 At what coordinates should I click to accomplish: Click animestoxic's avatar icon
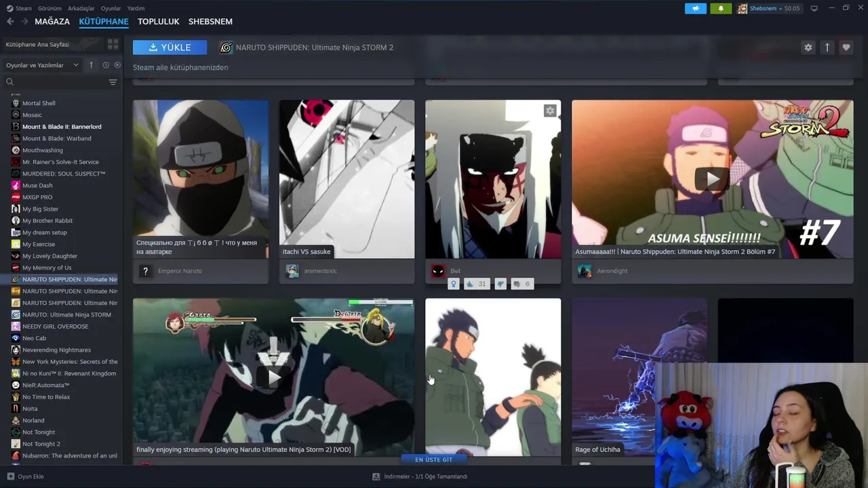(292, 271)
